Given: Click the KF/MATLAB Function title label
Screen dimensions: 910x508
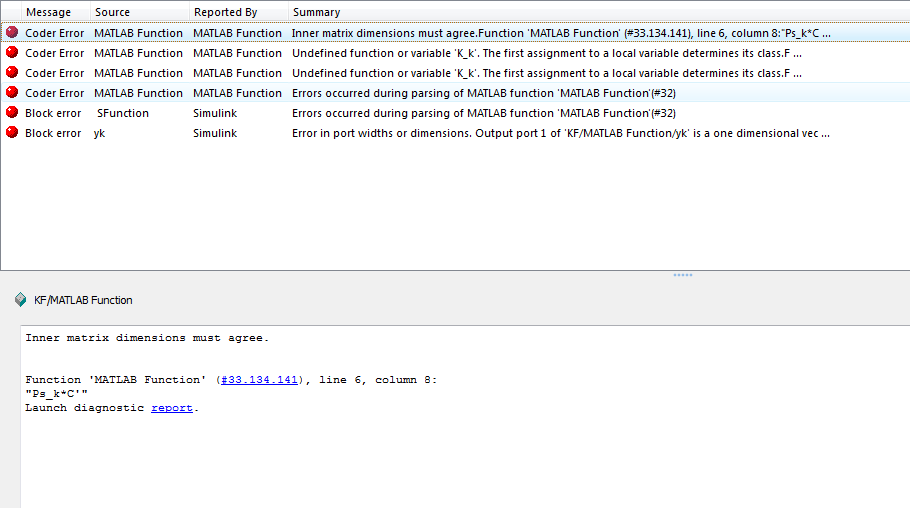Looking at the screenshot, I should click(x=83, y=300).
